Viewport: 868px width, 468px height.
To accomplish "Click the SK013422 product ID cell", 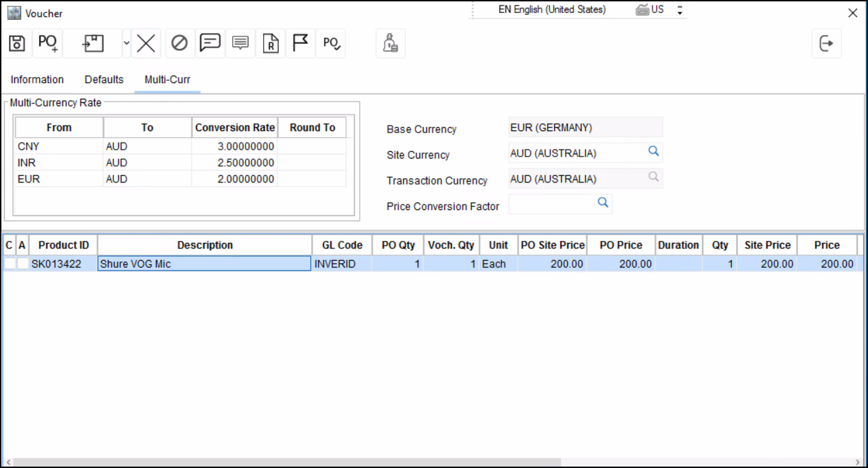I will (x=63, y=264).
